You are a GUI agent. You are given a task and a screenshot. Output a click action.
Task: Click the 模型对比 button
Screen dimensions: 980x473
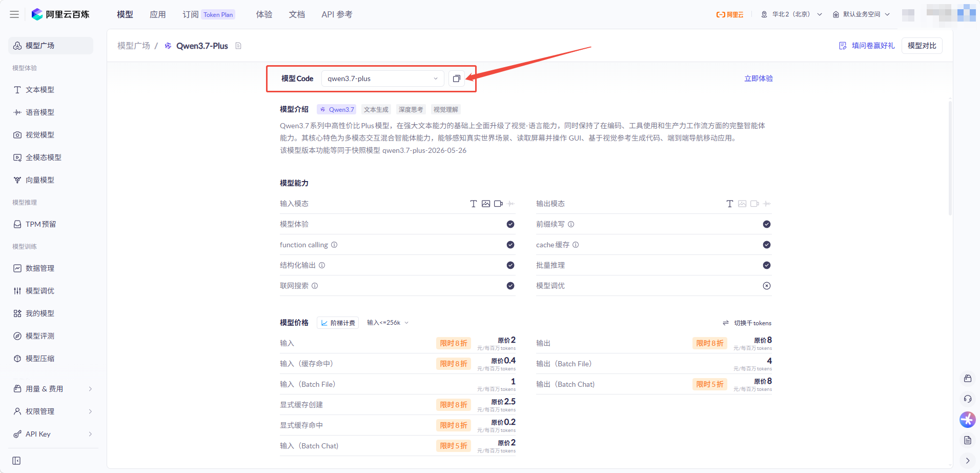pos(922,46)
